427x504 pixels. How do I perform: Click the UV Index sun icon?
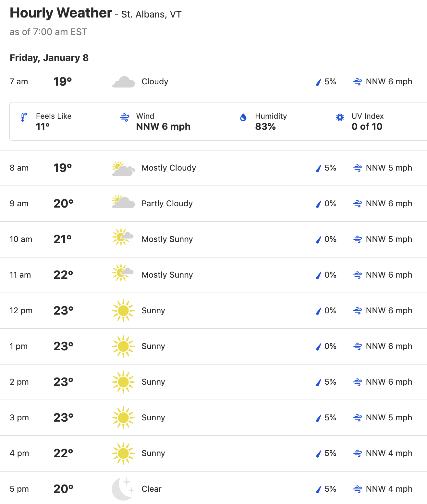[x=340, y=117]
